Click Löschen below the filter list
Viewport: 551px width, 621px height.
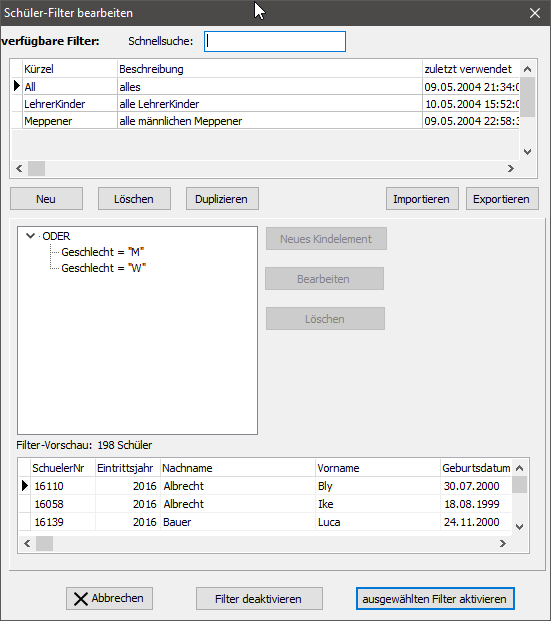point(134,199)
